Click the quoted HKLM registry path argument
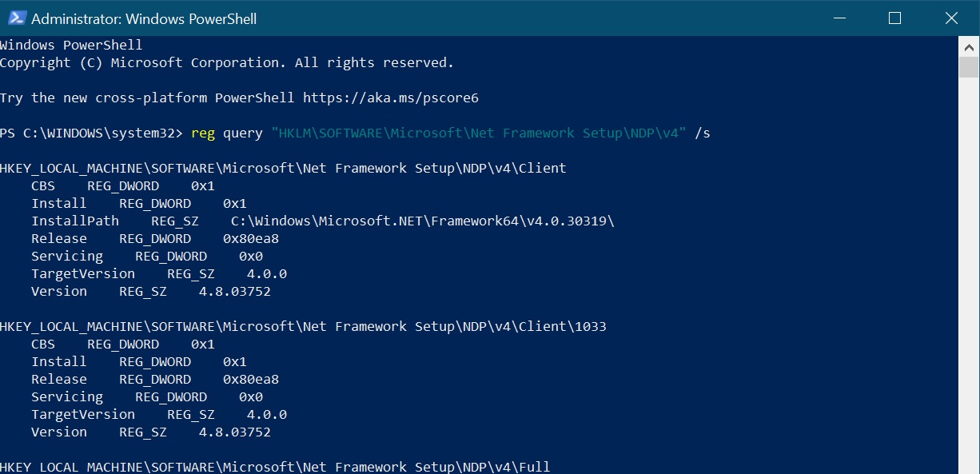980x474 pixels. pyautogui.click(x=479, y=133)
